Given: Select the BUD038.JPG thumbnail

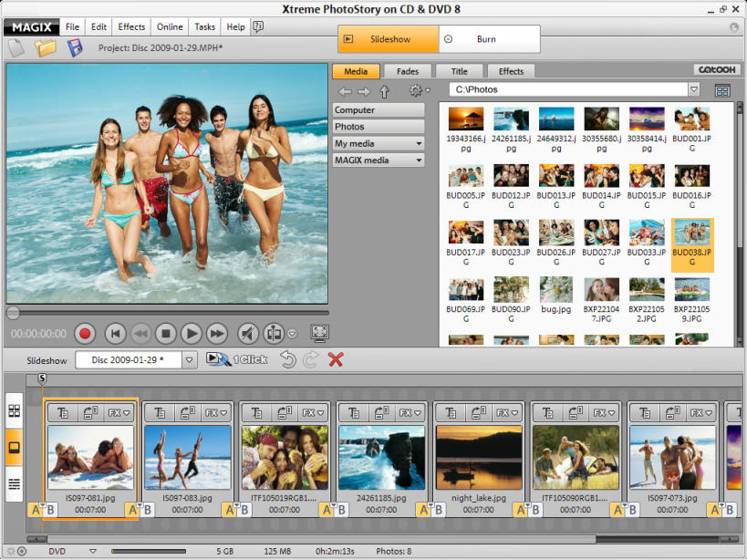Looking at the screenshot, I should tap(692, 244).
